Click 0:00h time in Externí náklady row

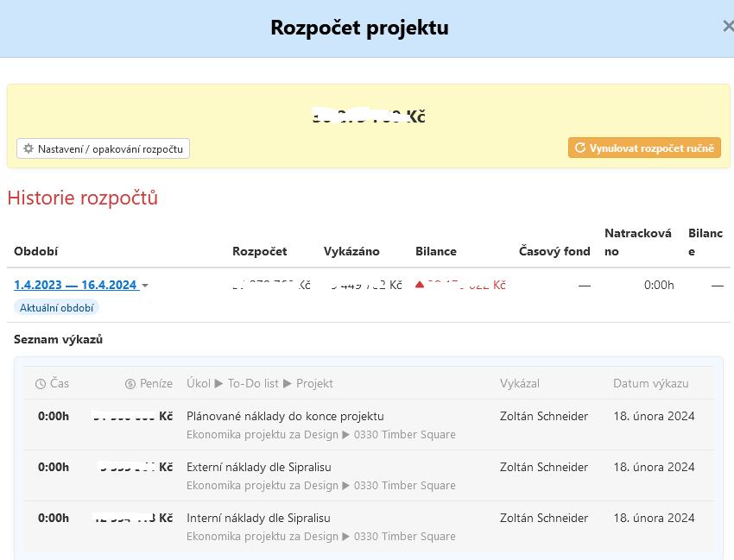(54, 467)
